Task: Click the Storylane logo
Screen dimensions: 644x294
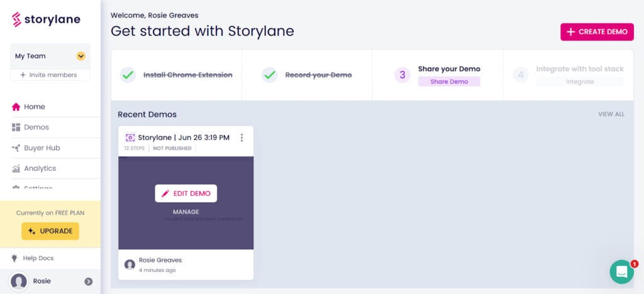Action: click(46, 19)
